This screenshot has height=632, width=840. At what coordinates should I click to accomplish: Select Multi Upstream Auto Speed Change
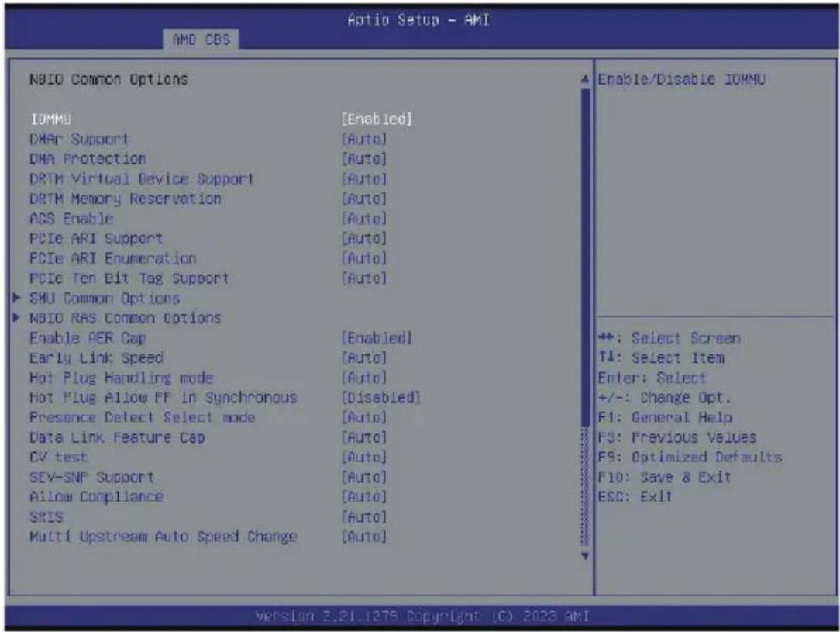pos(163,537)
